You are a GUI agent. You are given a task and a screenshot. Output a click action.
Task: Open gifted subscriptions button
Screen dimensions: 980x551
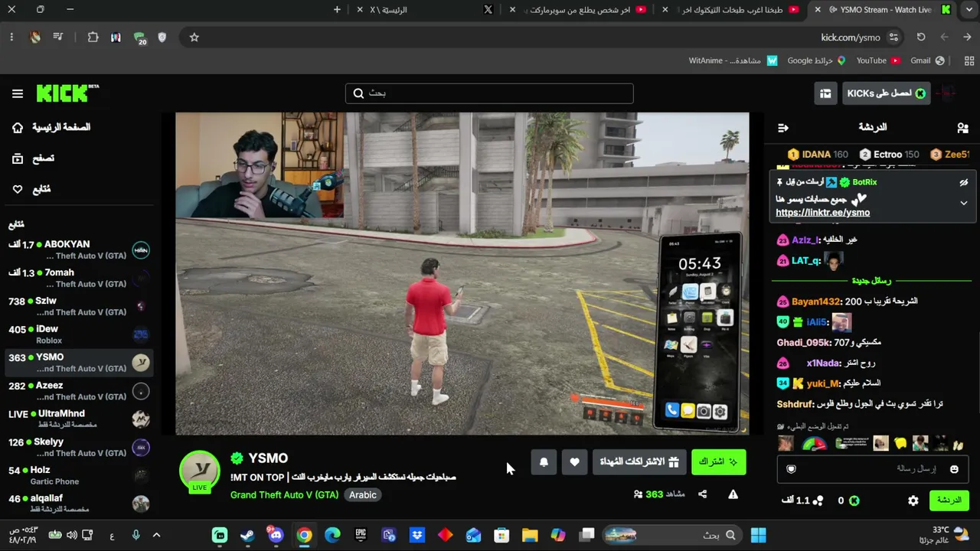coord(639,461)
